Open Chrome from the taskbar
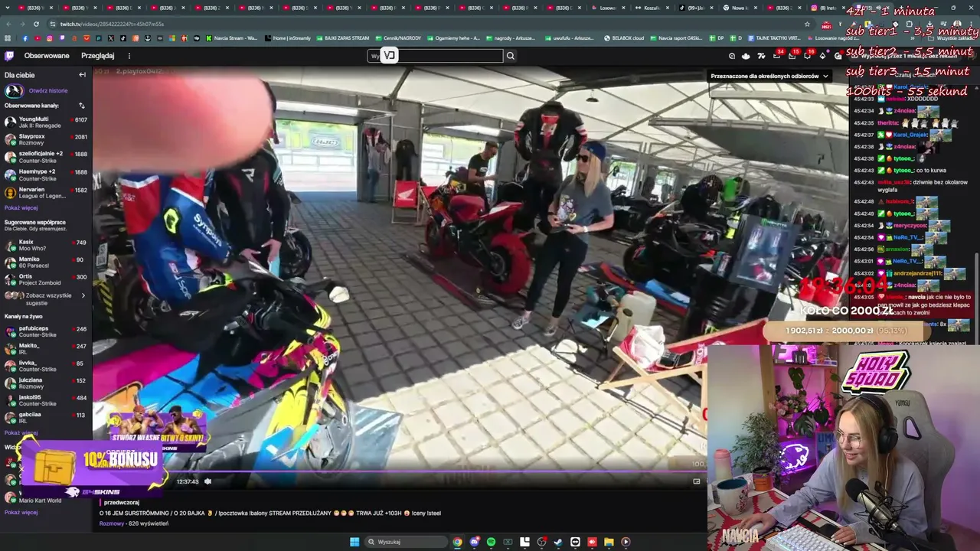 [457, 542]
